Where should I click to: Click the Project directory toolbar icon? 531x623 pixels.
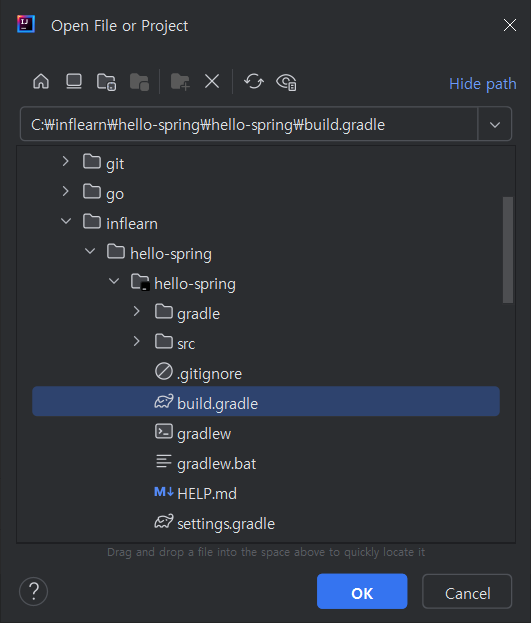(x=107, y=82)
